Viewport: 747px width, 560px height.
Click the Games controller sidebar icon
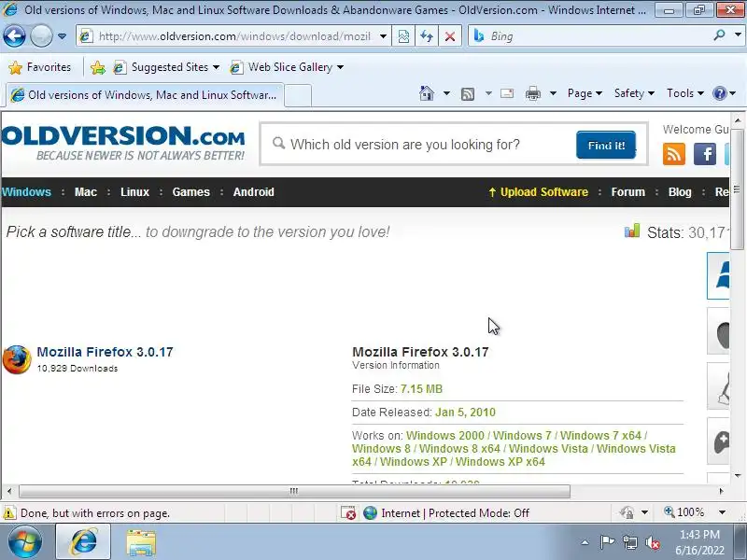point(718,441)
